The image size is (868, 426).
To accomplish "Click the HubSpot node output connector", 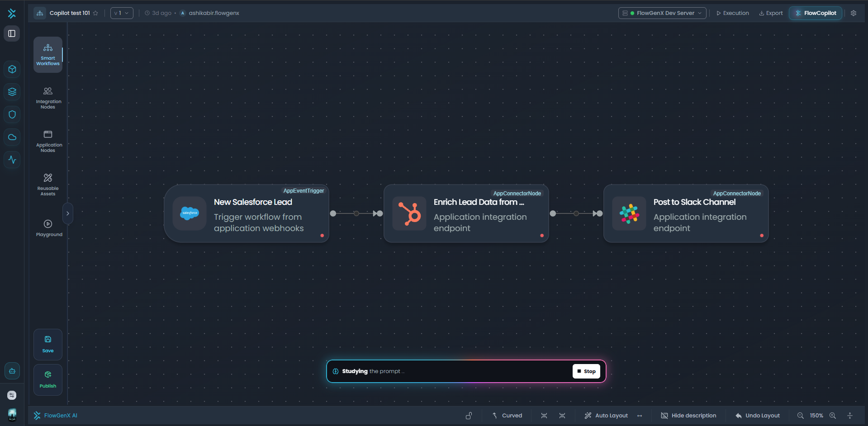I will pyautogui.click(x=553, y=213).
